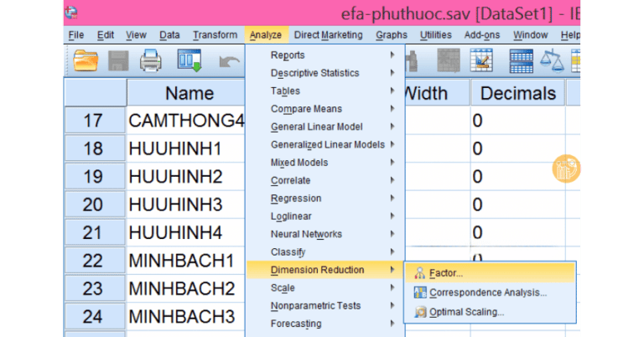The height and width of the screenshot is (337, 644).
Task: Click the Save file disk icon
Action: (x=117, y=60)
